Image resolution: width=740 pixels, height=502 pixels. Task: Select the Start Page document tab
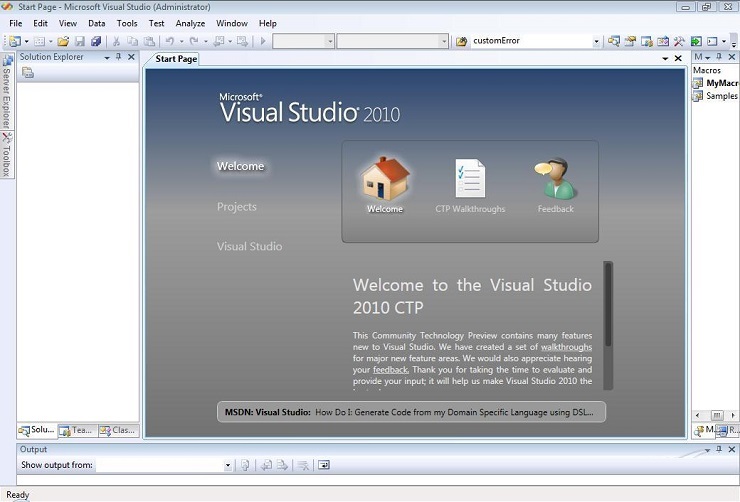(176, 59)
